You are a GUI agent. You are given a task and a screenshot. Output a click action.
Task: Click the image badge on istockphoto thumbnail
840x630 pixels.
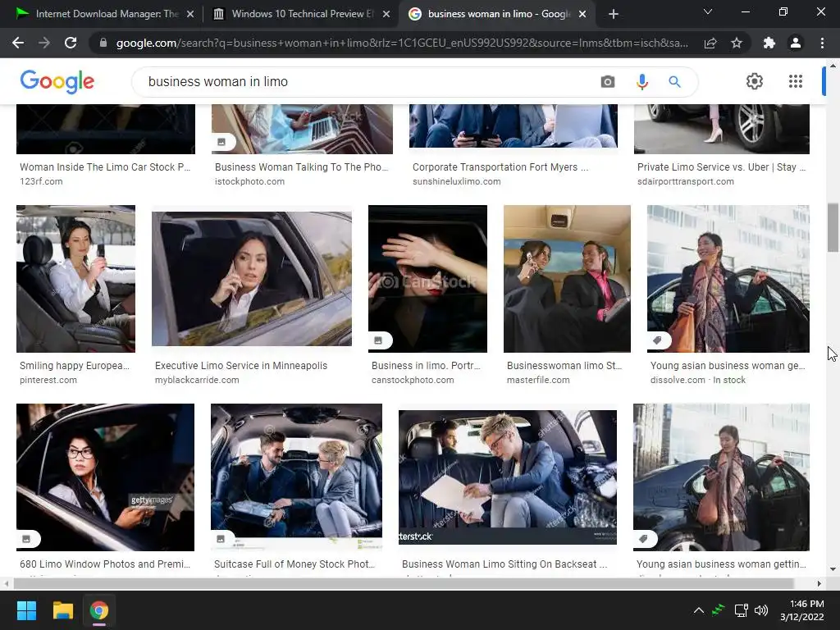pyautogui.click(x=221, y=142)
